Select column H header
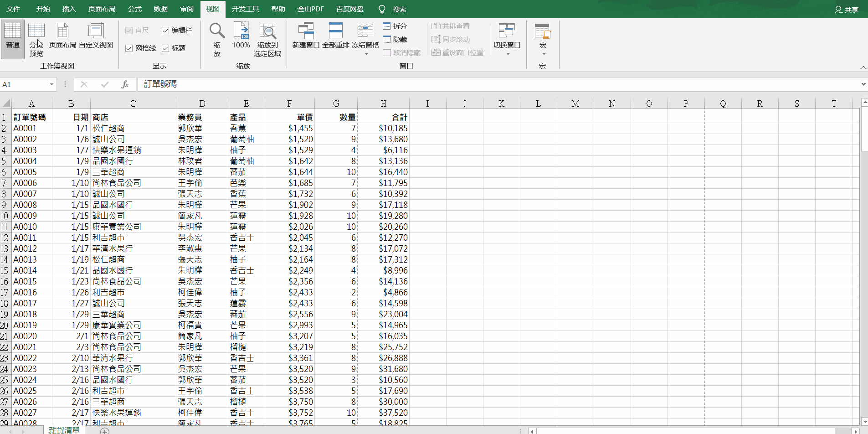868x434 pixels. [384, 103]
